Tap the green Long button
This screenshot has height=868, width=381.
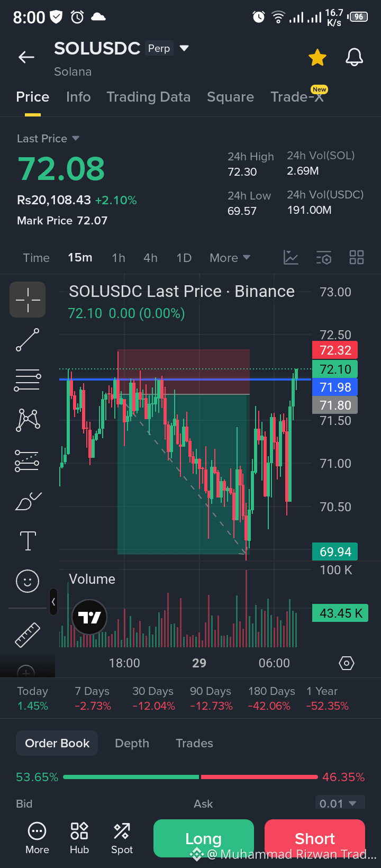204,838
